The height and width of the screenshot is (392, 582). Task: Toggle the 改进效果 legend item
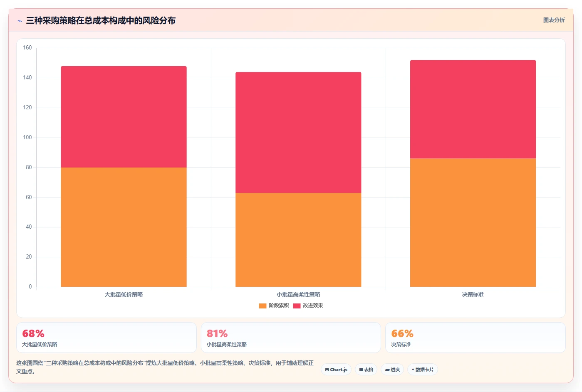point(308,306)
